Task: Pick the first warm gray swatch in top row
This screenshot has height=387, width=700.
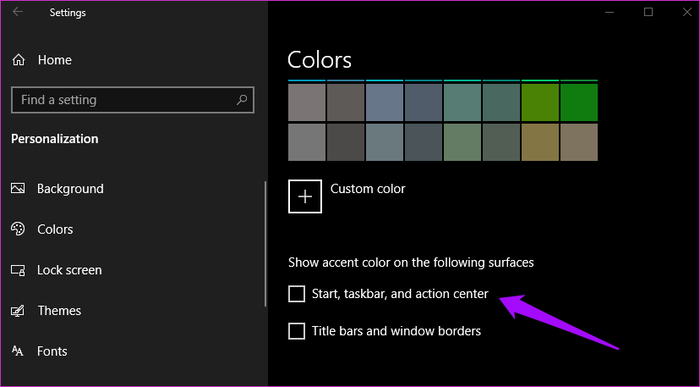Action: pos(307,102)
